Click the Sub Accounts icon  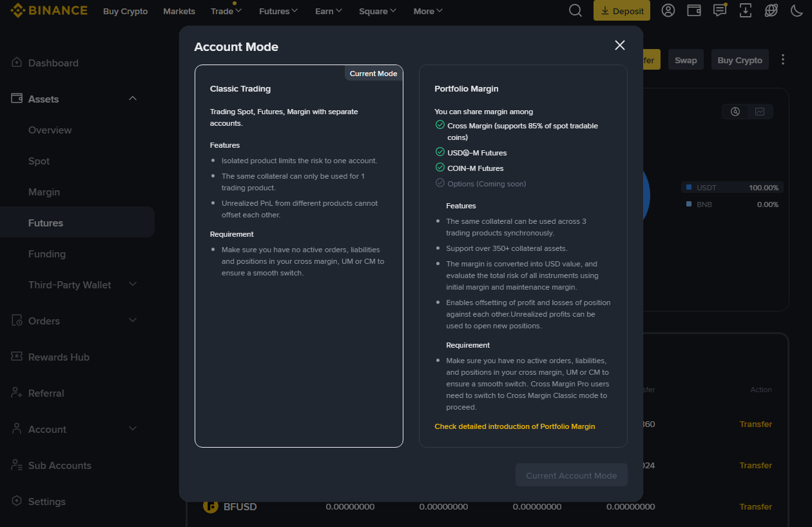coord(17,465)
